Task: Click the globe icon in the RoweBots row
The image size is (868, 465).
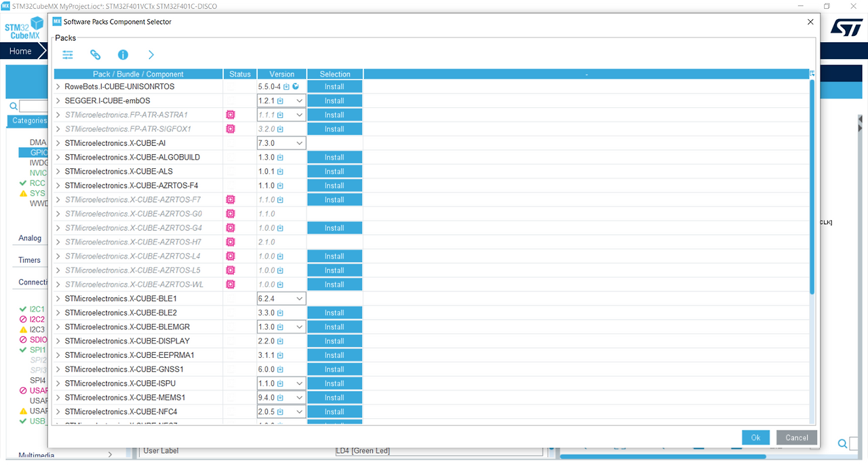Action: (x=296, y=87)
